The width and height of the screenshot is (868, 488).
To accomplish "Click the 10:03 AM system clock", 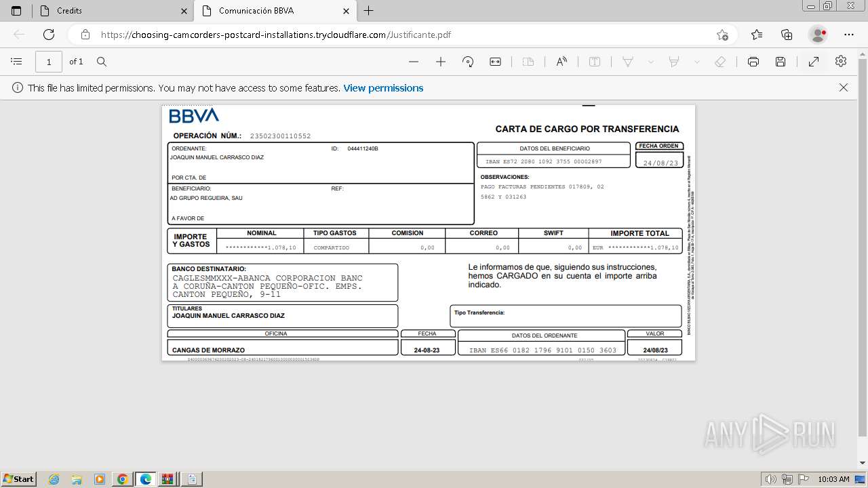I will (833, 479).
